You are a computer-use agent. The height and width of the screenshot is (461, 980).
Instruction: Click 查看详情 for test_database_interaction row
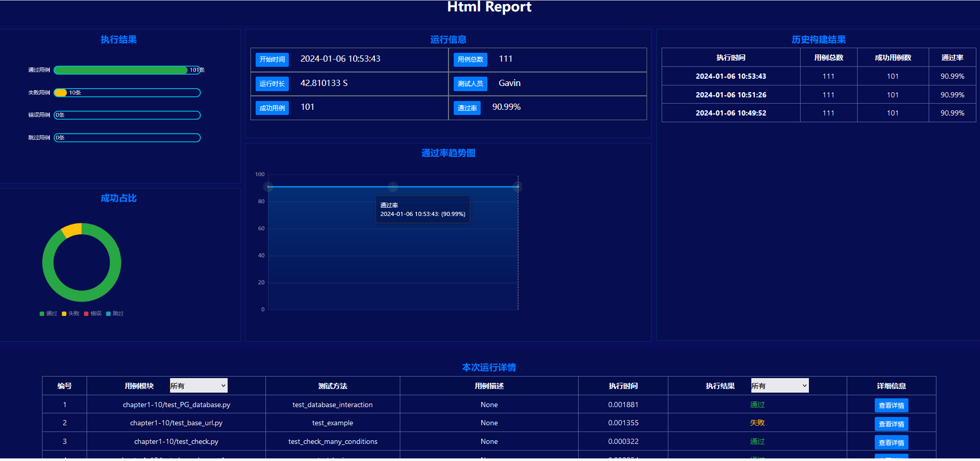pyautogui.click(x=891, y=405)
